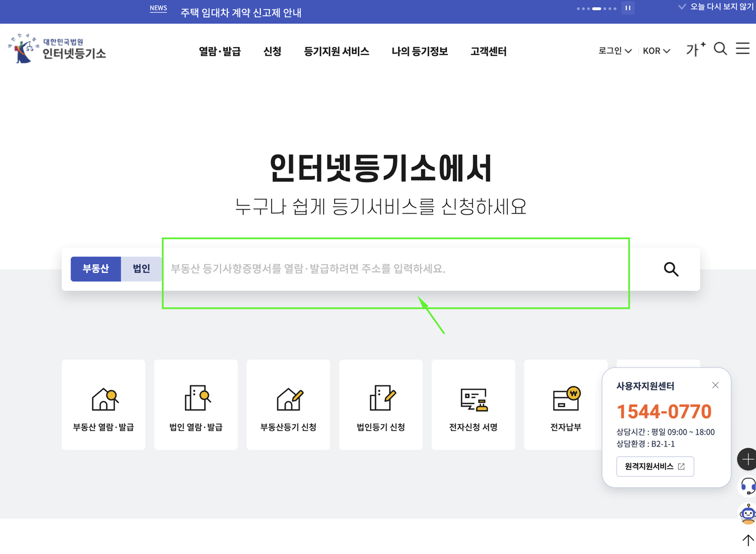
Task: Select 나의 등기정보 in the navigation
Action: pos(420,51)
